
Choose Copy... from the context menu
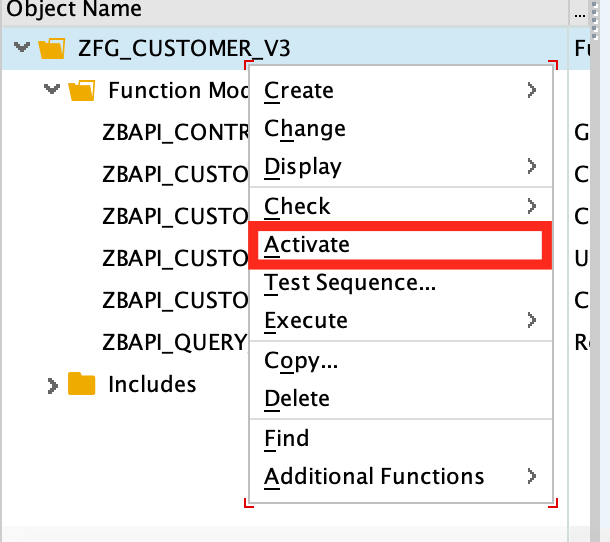pos(301,361)
